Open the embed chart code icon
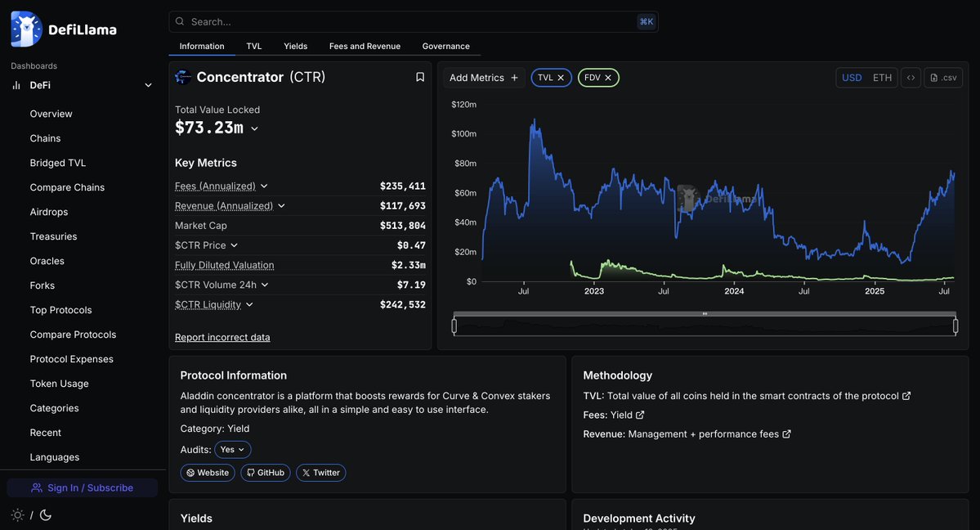 [911, 78]
